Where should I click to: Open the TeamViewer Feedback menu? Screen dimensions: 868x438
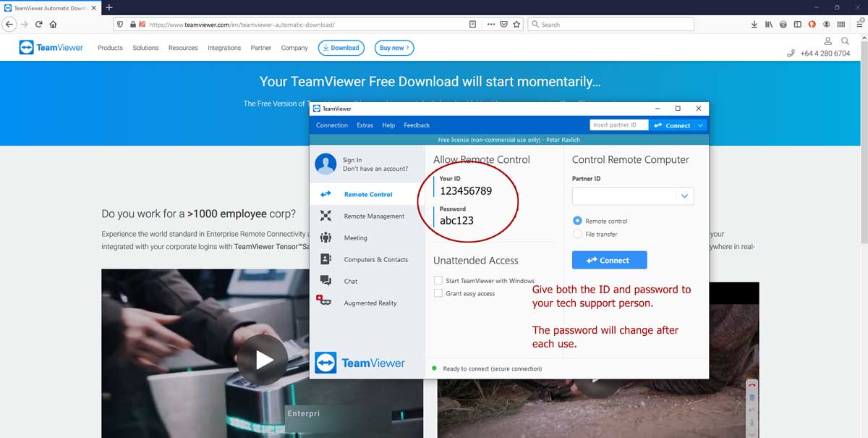(417, 125)
